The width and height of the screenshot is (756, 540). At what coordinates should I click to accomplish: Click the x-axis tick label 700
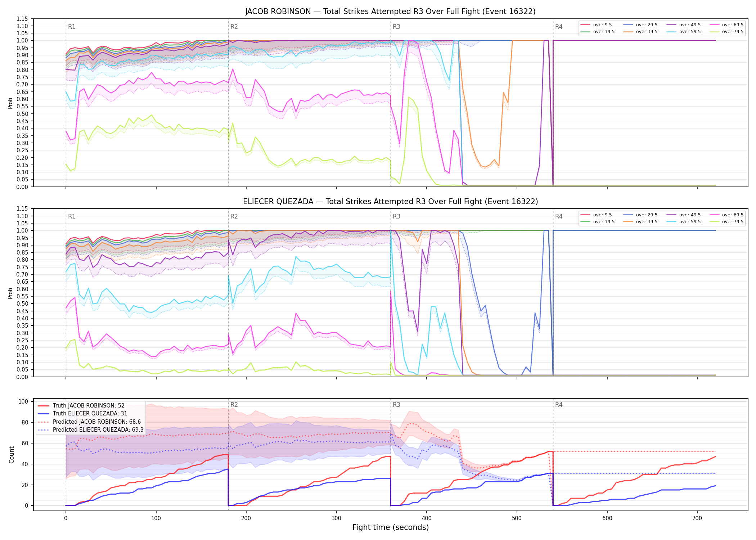697,518
